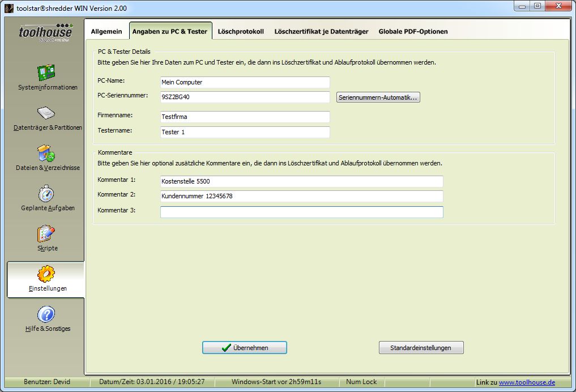
Task: Edit the Firmenname field
Action: click(244, 117)
